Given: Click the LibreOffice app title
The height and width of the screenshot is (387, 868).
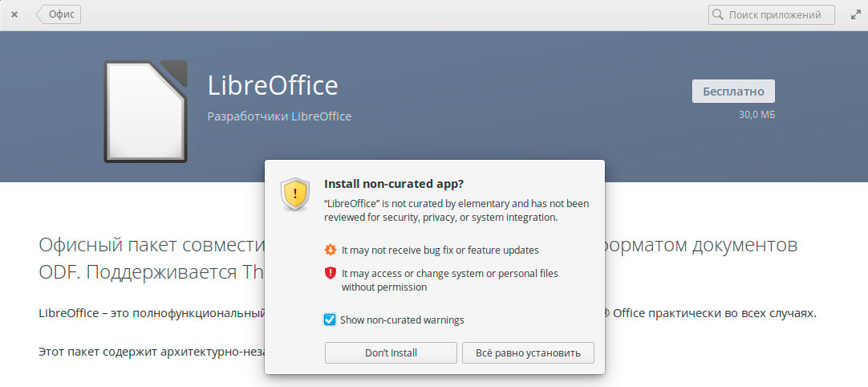Looking at the screenshot, I should pyautogui.click(x=273, y=86).
